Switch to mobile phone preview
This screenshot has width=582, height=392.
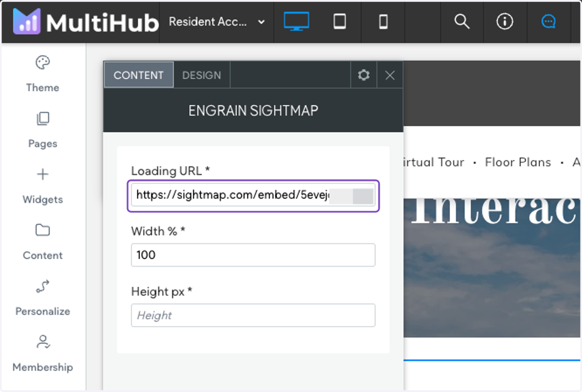point(383,22)
